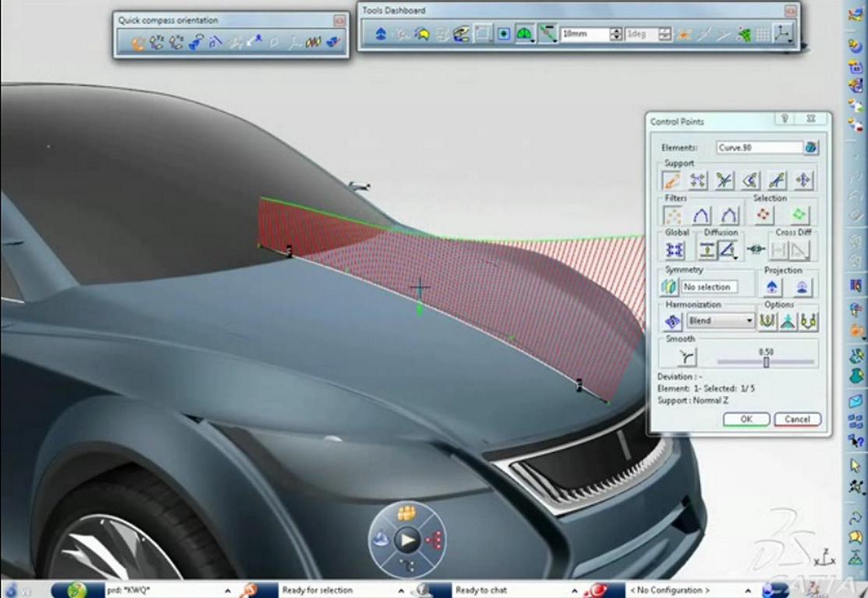
Task: Choose the first Diffusion constant-law icon
Action: tap(707, 250)
